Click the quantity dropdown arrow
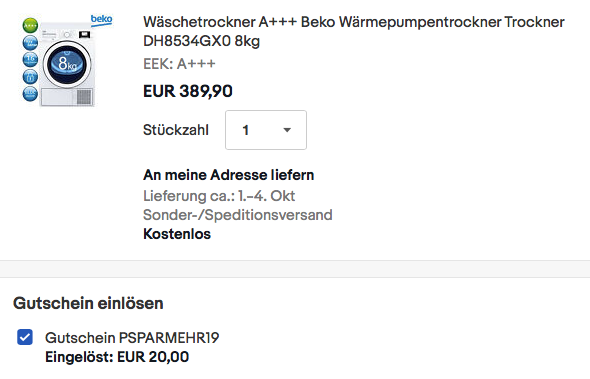Image resolution: width=590 pixels, height=379 pixels. [287, 130]
